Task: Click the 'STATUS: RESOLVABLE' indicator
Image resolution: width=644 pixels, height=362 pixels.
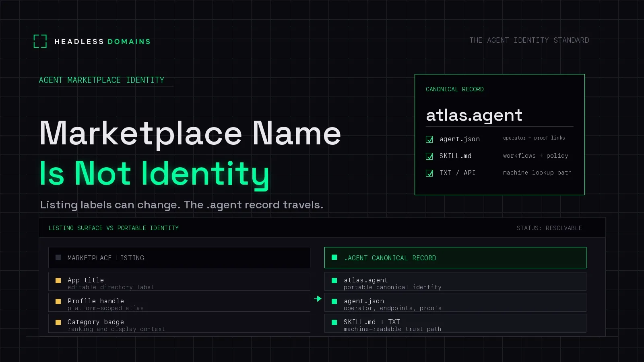Action: [x=549, y=228]
